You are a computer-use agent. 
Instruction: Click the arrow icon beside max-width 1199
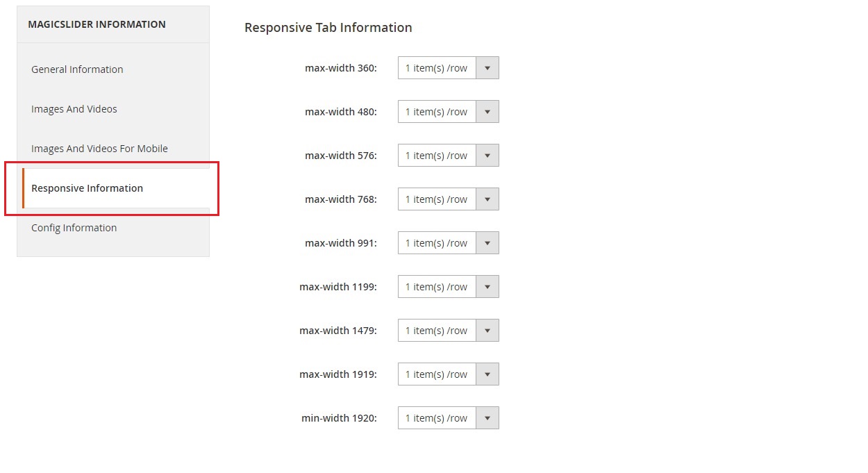487,287
